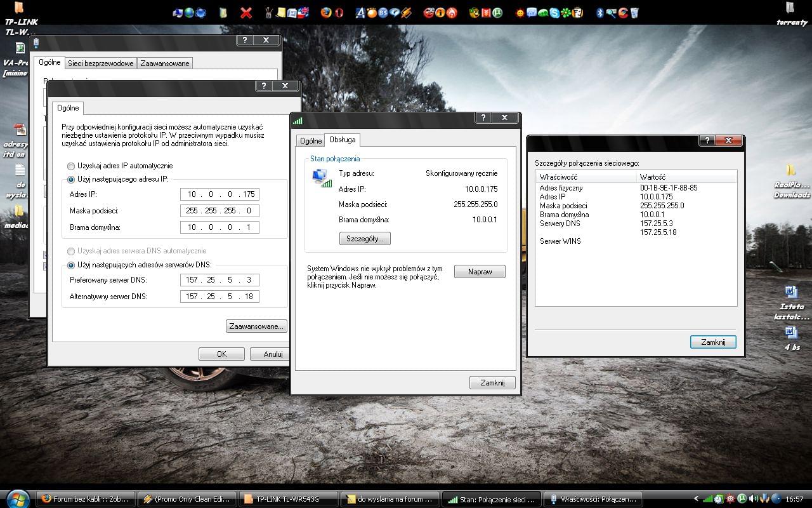Click the Bluetooth icon in top dock
Image resolution: width=812 pixels, height=508 pixels.
599,12
